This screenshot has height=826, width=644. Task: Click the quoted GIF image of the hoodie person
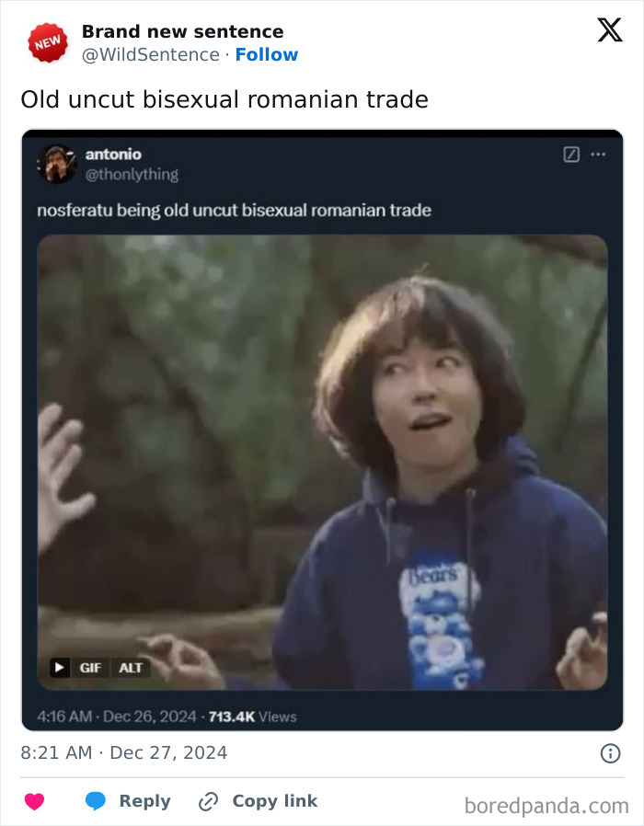(x=323, y=463)
